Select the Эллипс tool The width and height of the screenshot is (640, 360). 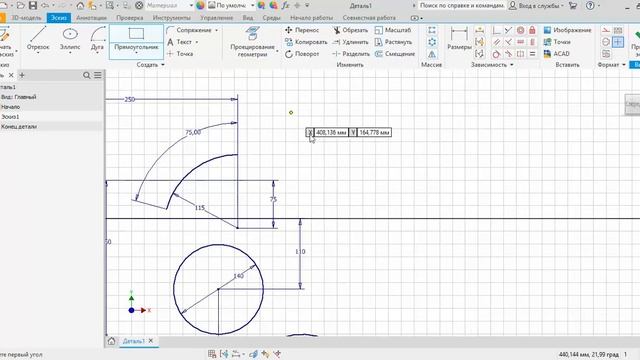[70, 39]
